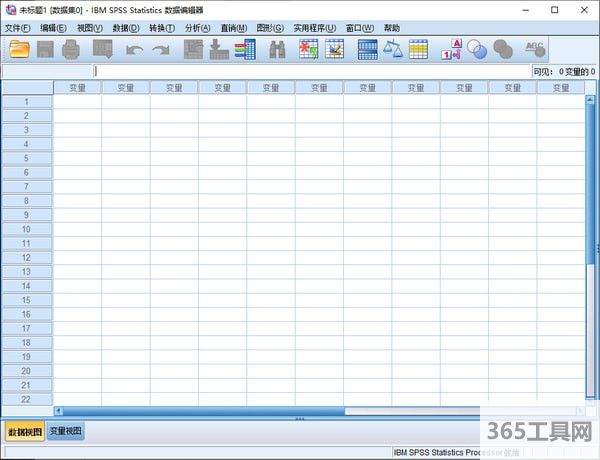The image size is (600, 460).
Task: Click the Undo arrow icon
Action: [x=134, y=50]
